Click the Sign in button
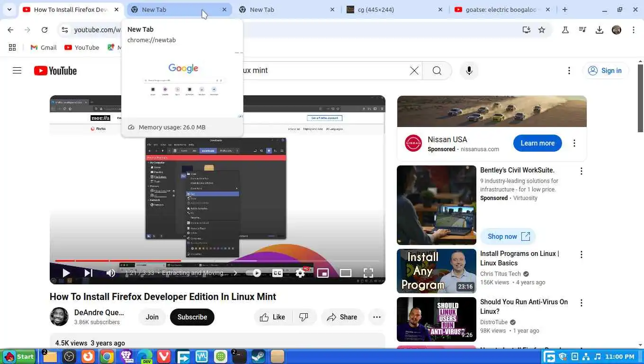This screenshot has height=364, width=644. (x=605, y=71)
